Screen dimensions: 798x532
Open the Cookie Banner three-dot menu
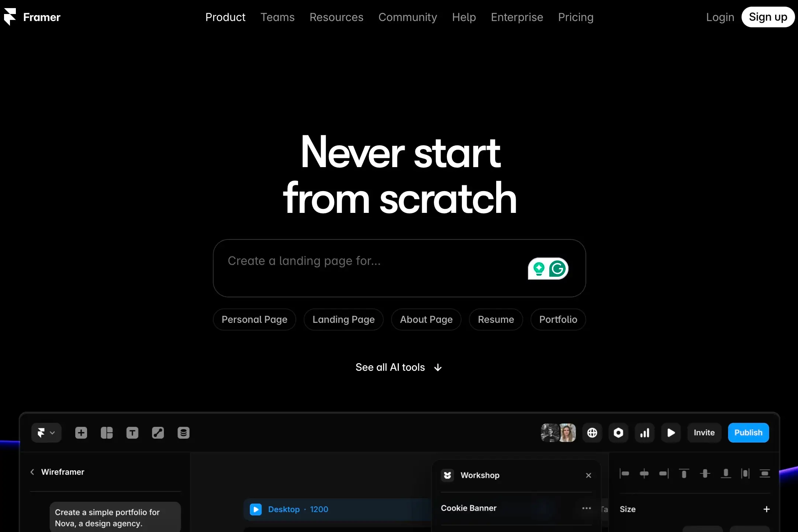click(x=586, y=508)
